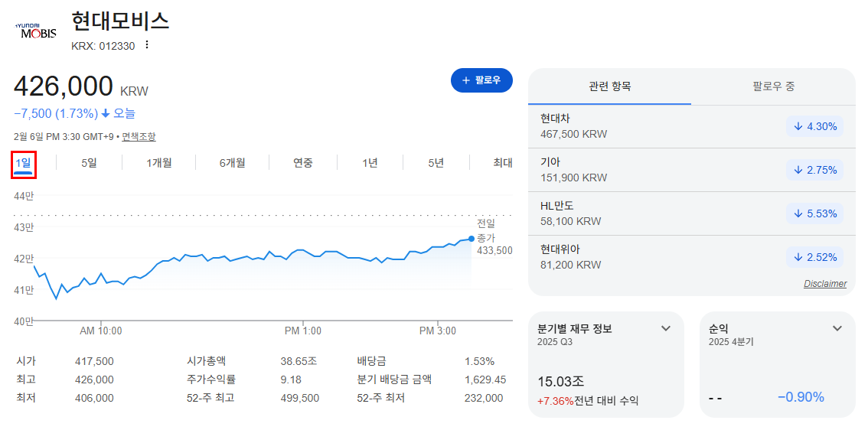The height and width of the screenshot is (430, 868).
Task: Switch chart to 6개월 range
Action: [x=232, y=163]
